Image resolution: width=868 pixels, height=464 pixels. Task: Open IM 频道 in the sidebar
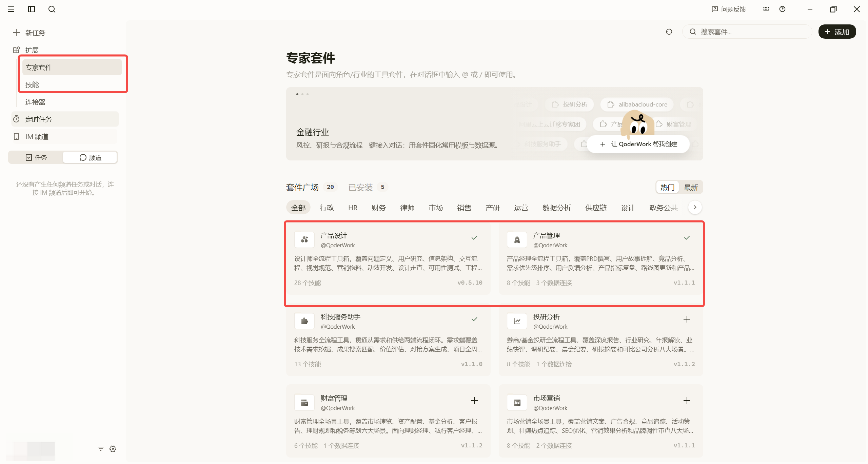pyautogui.click(x=65, y=136)
